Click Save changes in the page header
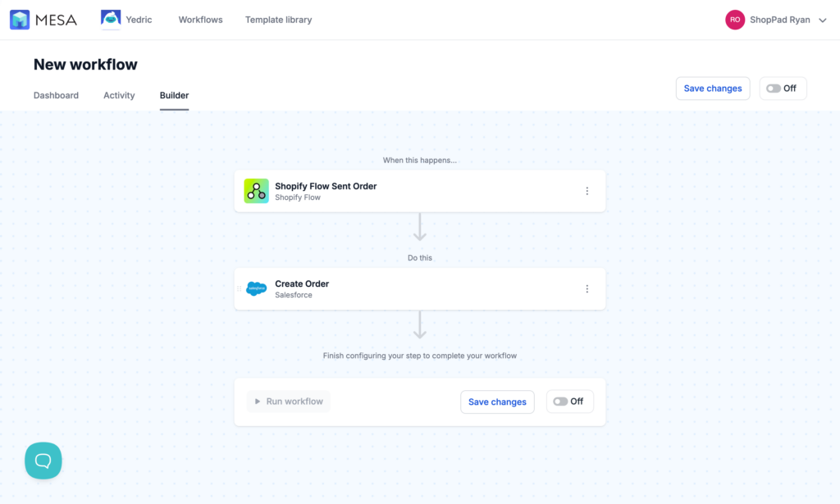Screen dimensions: 840x504 712,89
